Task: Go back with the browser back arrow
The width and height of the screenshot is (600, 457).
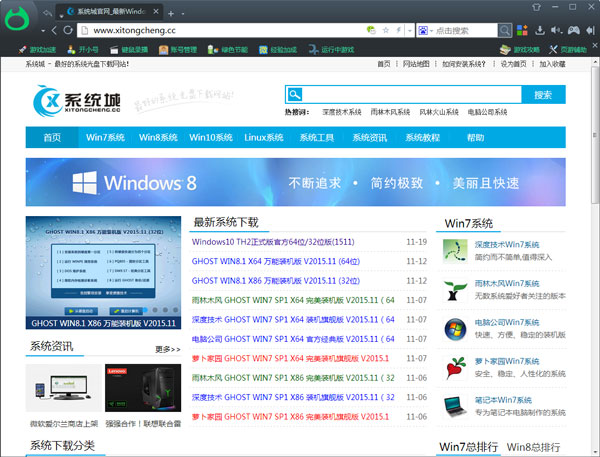Action: coord(54,30)
